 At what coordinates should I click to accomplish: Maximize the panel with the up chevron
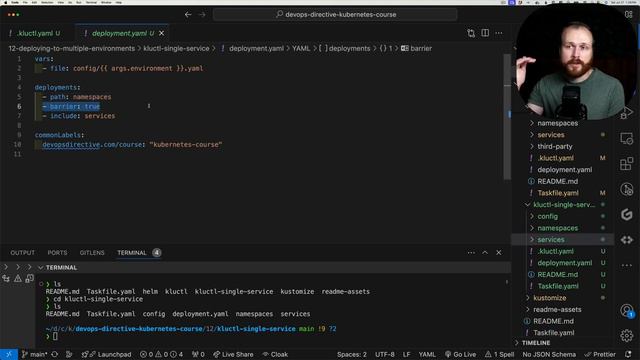[x=485, y=253]
